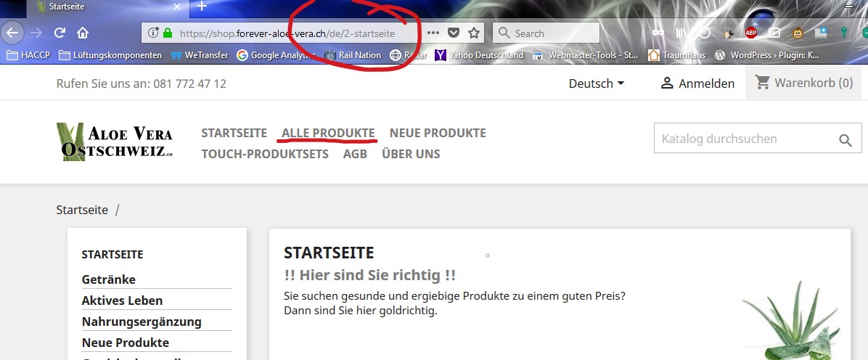Screen dimensions: 868x360
Task: Open ÜBER UNS menu item
Action: point(412,154)
